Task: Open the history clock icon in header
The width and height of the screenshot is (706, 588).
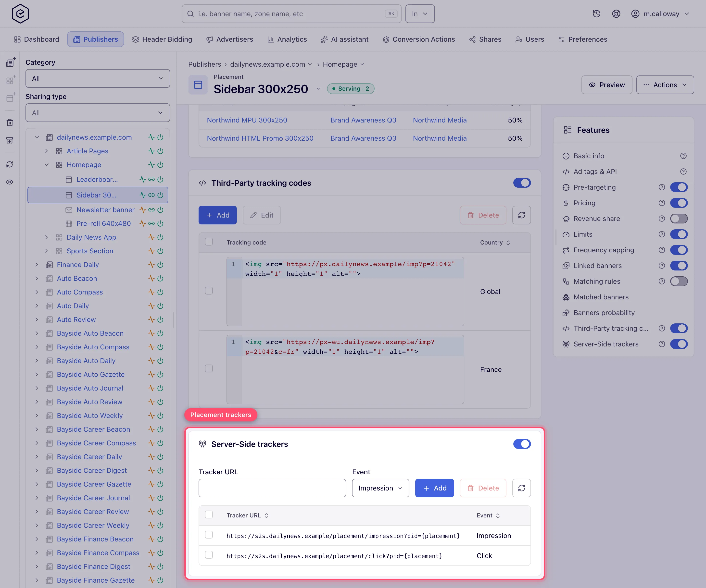Action: click(596, 14)
